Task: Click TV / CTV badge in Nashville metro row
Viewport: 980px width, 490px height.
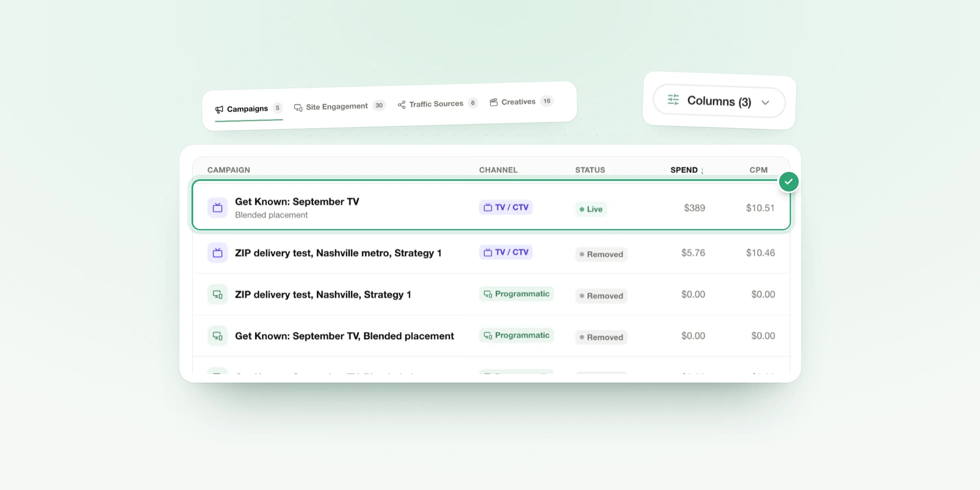Action: [506, 252]
